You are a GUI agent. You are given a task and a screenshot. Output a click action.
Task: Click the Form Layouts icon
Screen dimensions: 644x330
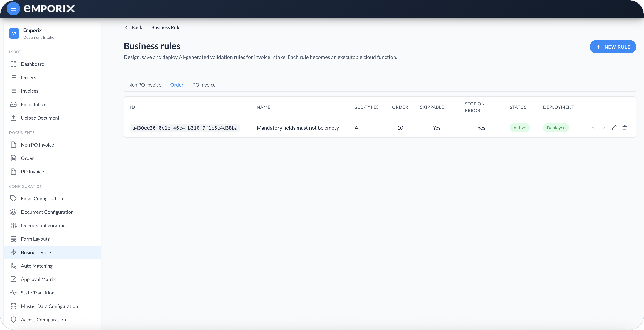click(13, 239)
